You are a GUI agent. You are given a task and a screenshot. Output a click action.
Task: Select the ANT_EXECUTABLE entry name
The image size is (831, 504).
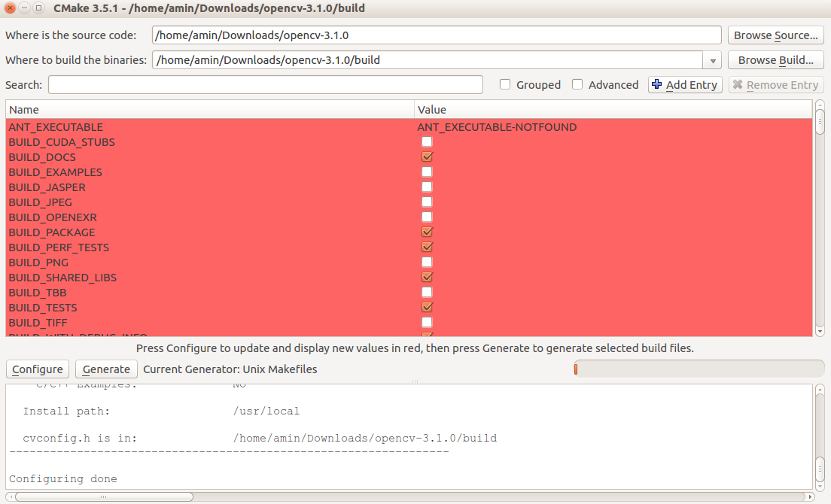tap(56, 127)
